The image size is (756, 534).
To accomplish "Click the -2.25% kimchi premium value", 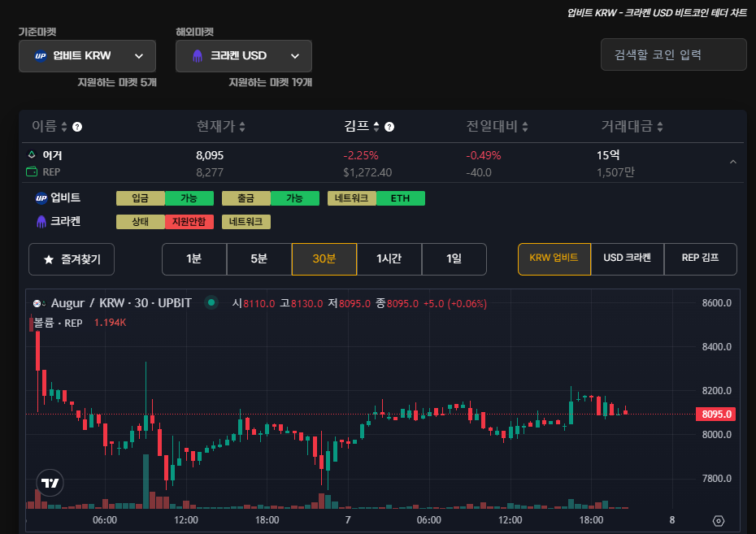I will [x=361, y=156].
